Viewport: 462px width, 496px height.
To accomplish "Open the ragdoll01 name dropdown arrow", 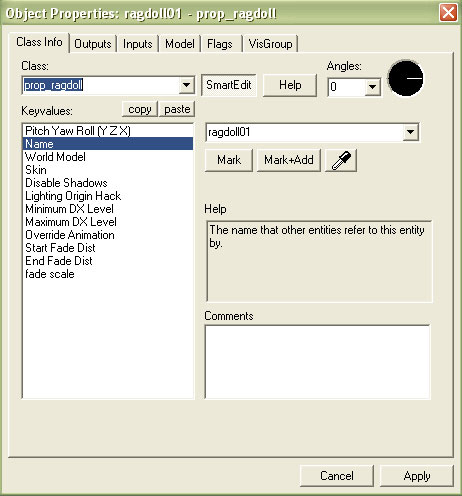I will point(410,132).
